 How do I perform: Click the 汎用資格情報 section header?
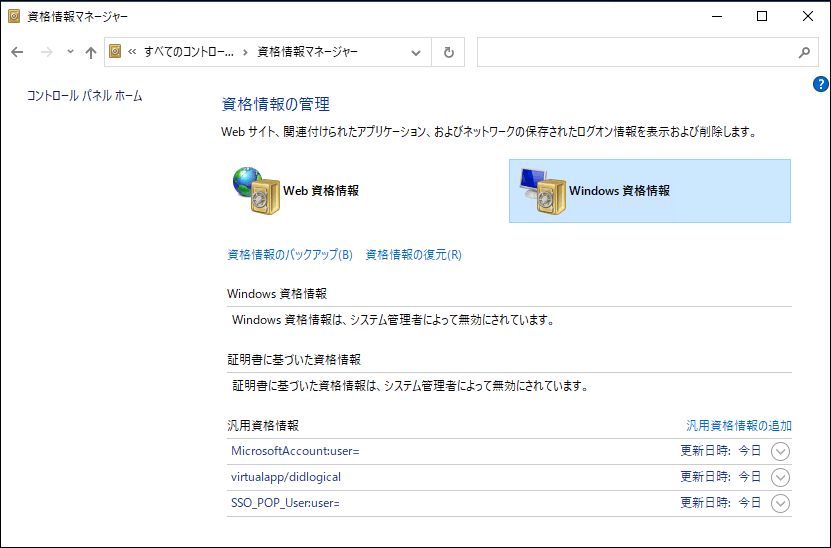point(263,426)
